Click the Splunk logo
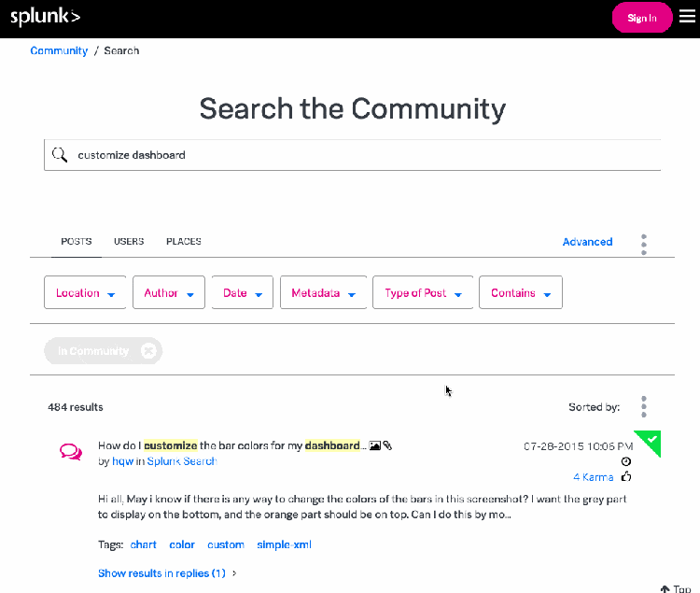The height and width of the screenshot is (593, 700). tap(46, 17)
